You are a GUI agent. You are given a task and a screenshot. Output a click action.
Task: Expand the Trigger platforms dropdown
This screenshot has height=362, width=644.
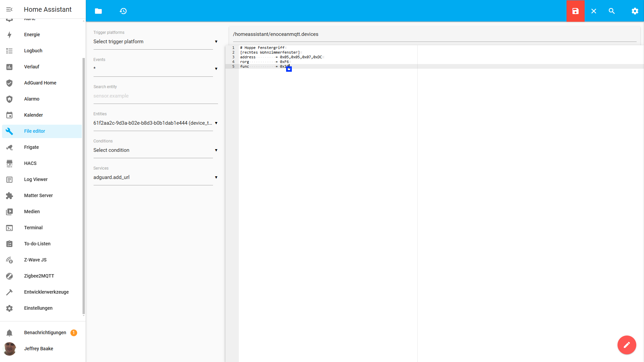coord(155,42)
